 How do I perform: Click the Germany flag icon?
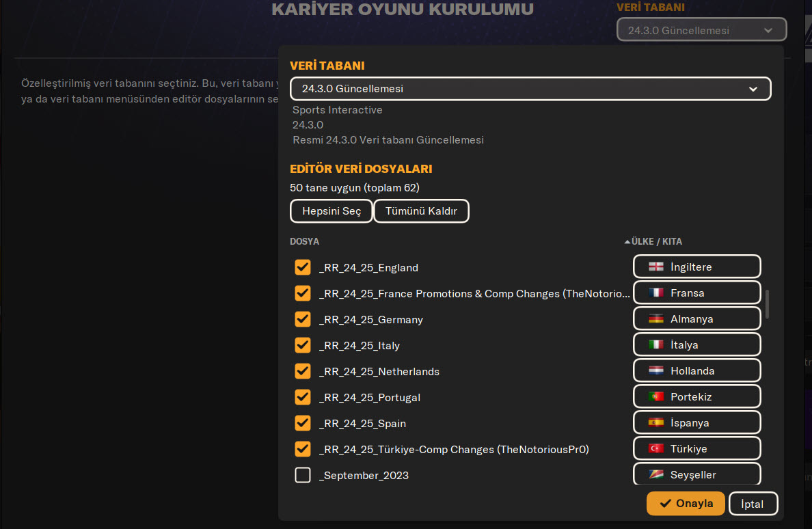[655, 318]
